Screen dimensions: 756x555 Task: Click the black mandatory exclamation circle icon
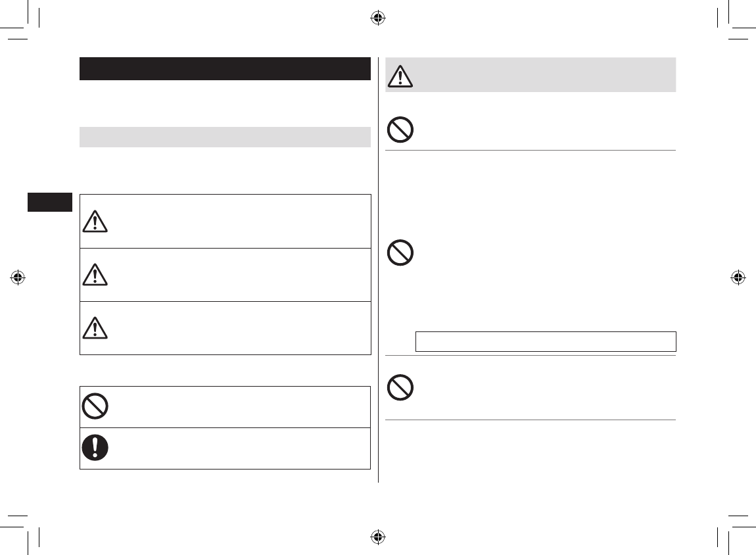click(x=95, y=448)
